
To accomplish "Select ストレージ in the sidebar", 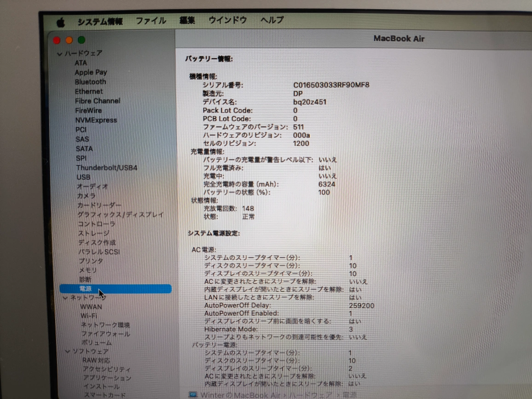I will coord(94,234).
